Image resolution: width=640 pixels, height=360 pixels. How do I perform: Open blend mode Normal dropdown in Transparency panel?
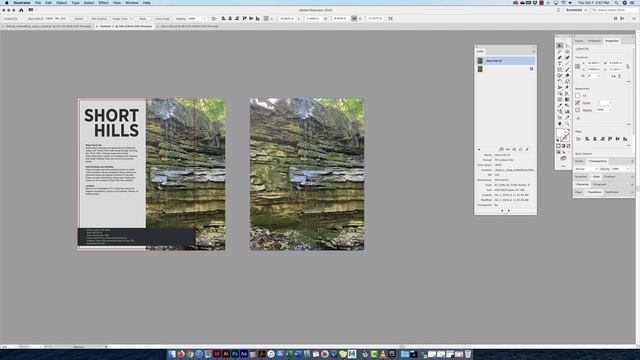(587, 169)
